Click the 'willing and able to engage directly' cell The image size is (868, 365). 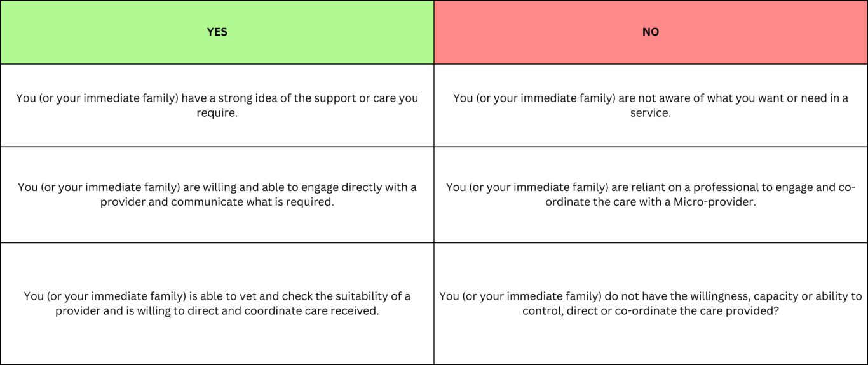point(217,195)
